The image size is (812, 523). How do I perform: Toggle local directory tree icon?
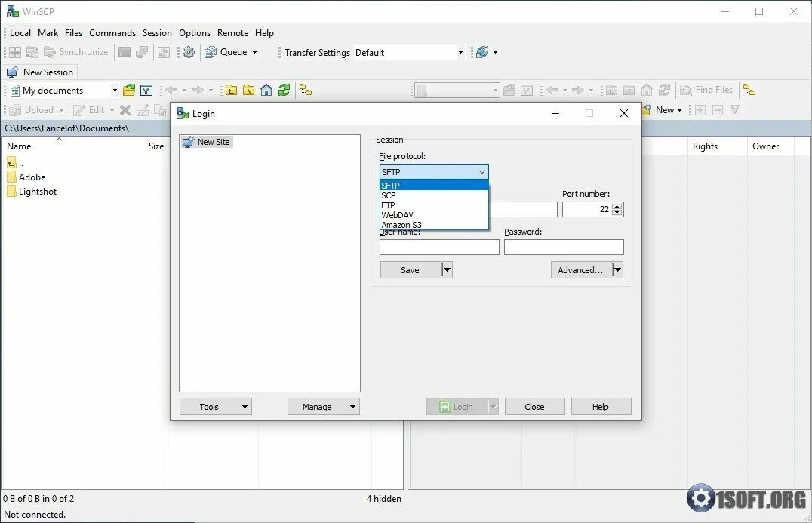coord(306,90)
